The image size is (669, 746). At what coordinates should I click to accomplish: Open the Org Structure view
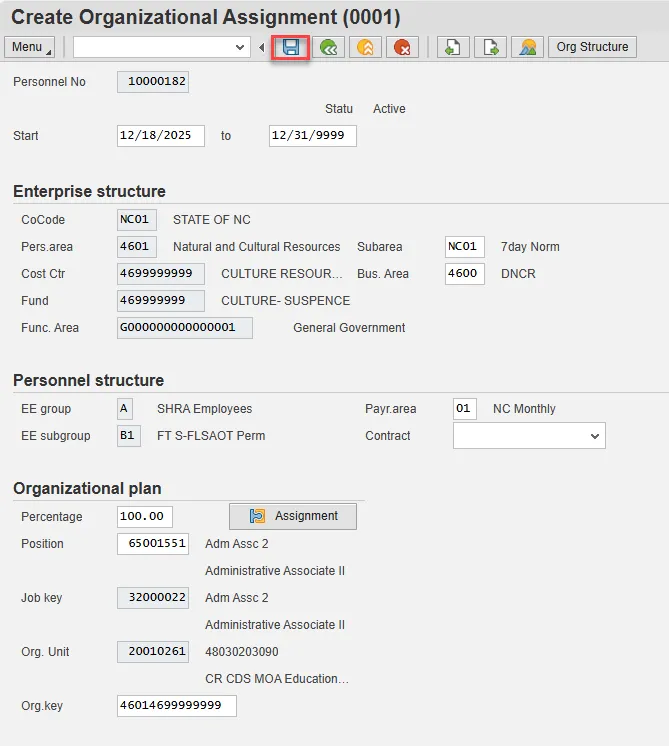(592, 47)
